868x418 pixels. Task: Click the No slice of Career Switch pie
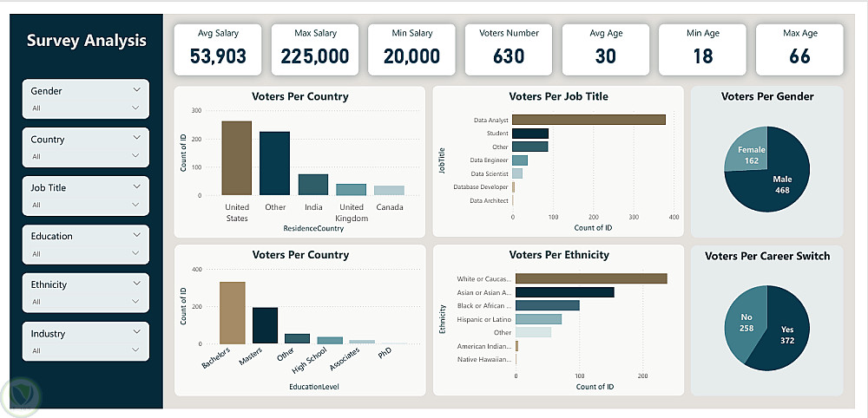coord(745,321)
